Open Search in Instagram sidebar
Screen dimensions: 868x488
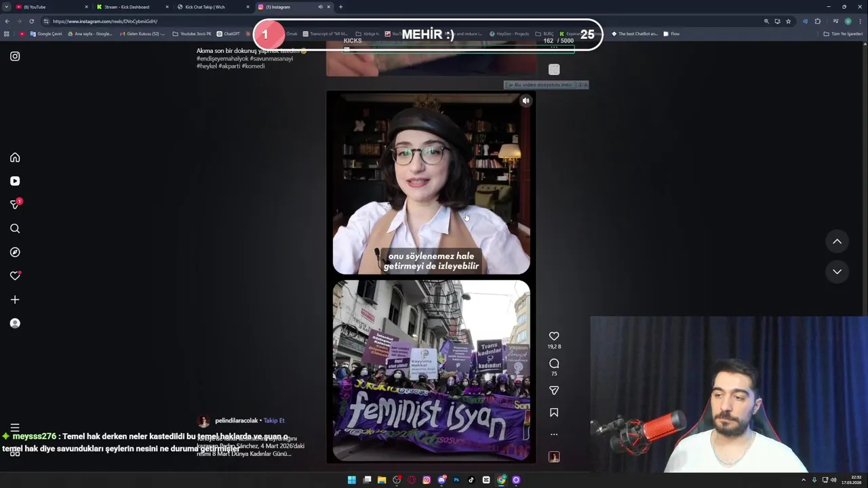pos(15,228)
